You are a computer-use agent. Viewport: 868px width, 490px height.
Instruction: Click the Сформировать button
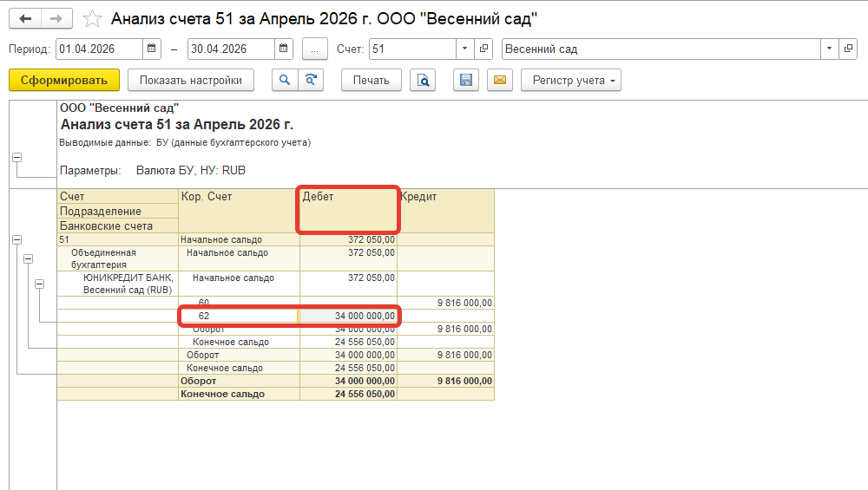(x=64, y=81)
